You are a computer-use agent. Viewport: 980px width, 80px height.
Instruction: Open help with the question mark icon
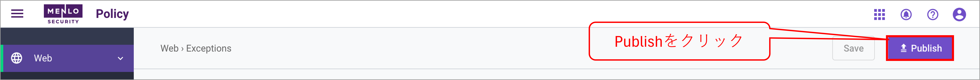(x=932, y=14)
